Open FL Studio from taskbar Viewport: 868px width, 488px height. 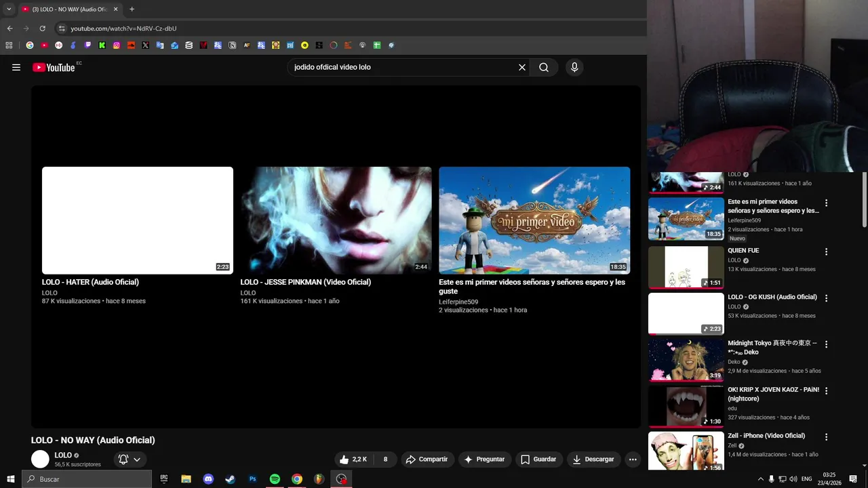[x=319, y=479]
